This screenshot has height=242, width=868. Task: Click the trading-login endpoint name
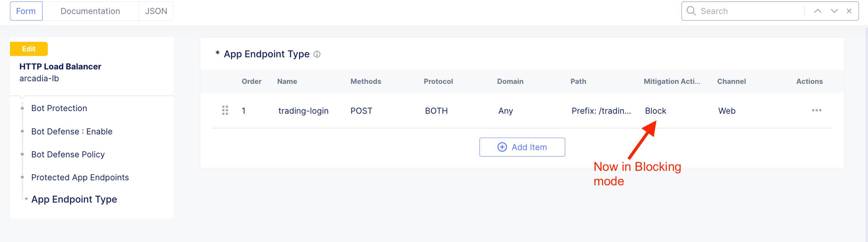303,111
